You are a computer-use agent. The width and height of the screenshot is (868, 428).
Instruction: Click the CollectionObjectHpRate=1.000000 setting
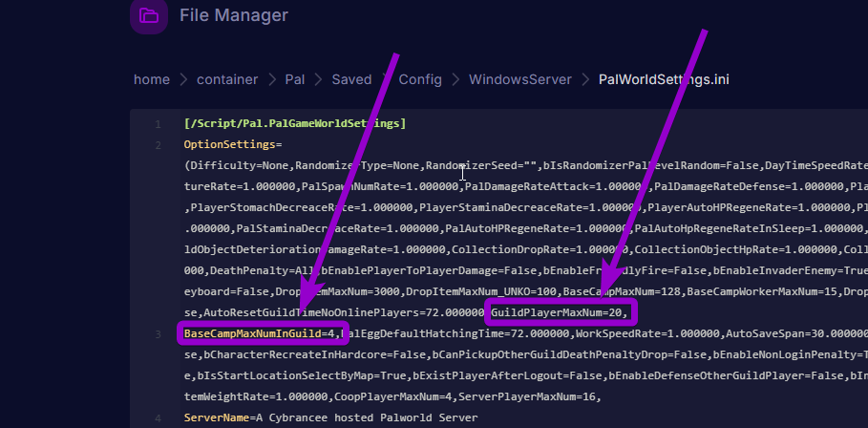[735, 249]
